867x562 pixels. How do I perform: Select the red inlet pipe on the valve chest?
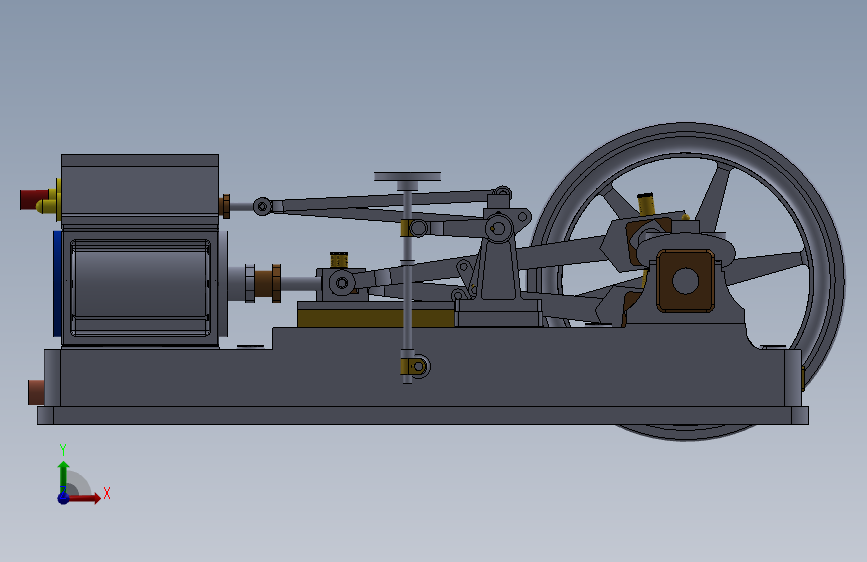33,199
